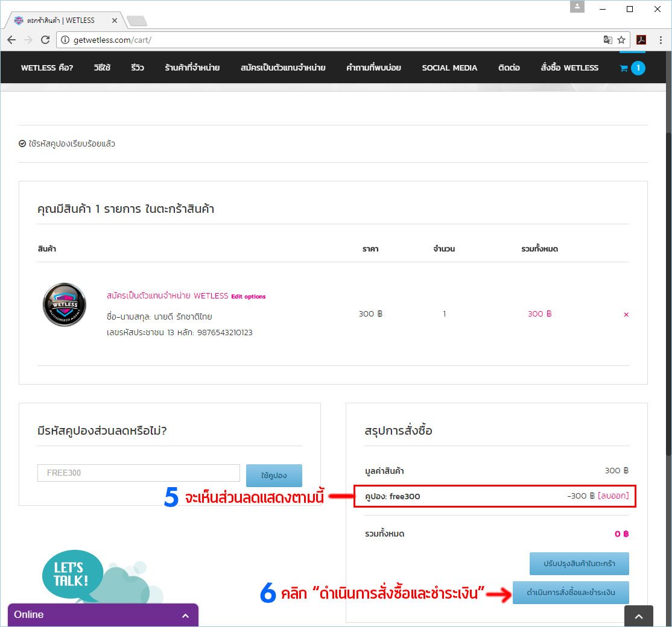Click the browser reload button

45,40
